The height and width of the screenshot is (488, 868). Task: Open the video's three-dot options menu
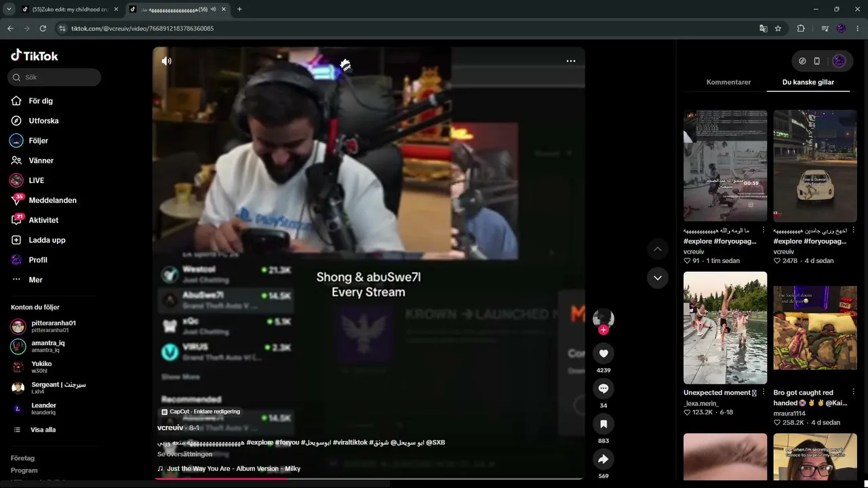[x=571, y=61]
